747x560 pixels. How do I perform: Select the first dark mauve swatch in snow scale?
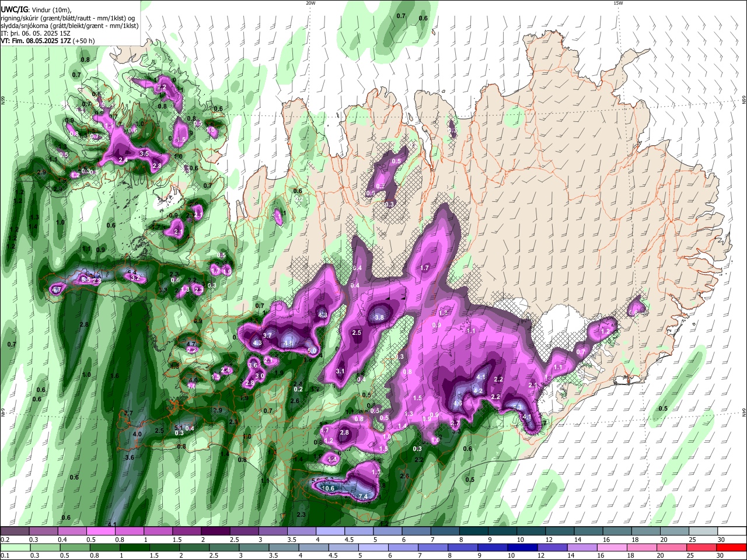(x=14, y=531)
